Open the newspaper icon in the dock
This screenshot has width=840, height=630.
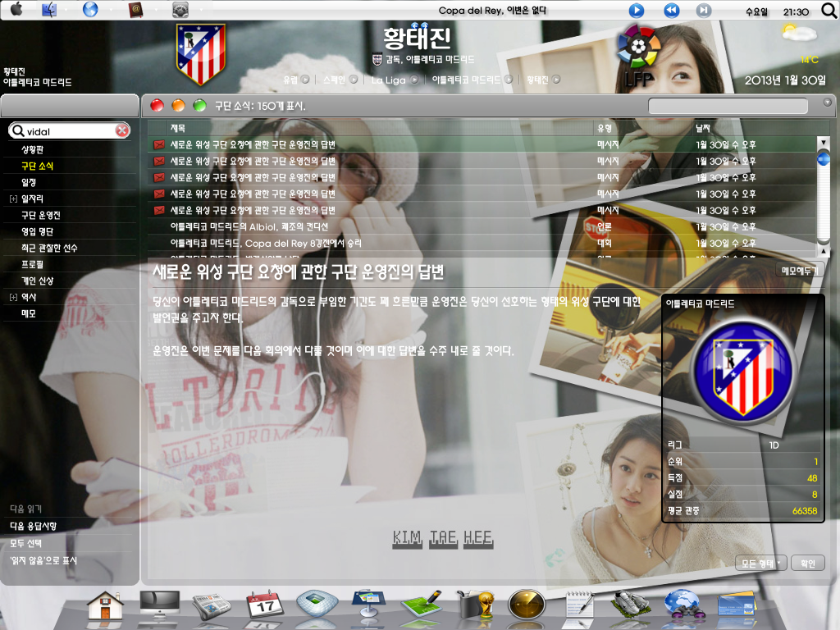(x=211, y=607)
